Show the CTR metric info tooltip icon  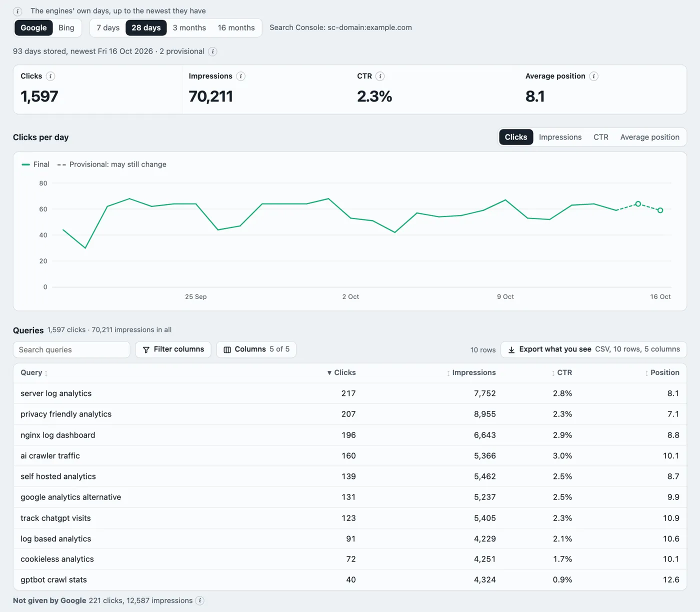tap(380, 76)
